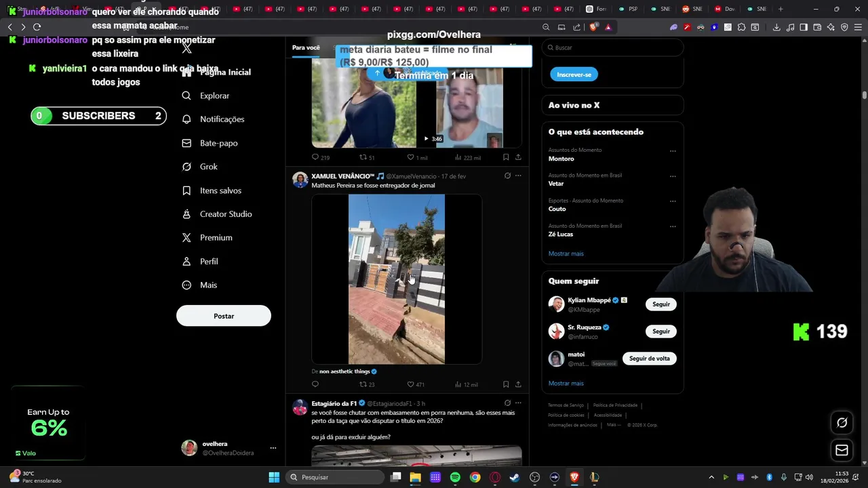Image resolution: width=868 pixels, height=488 pixels.
Task: Click the X logo in the sidebar
Action: pyautogui.click(x=187, y=49)
